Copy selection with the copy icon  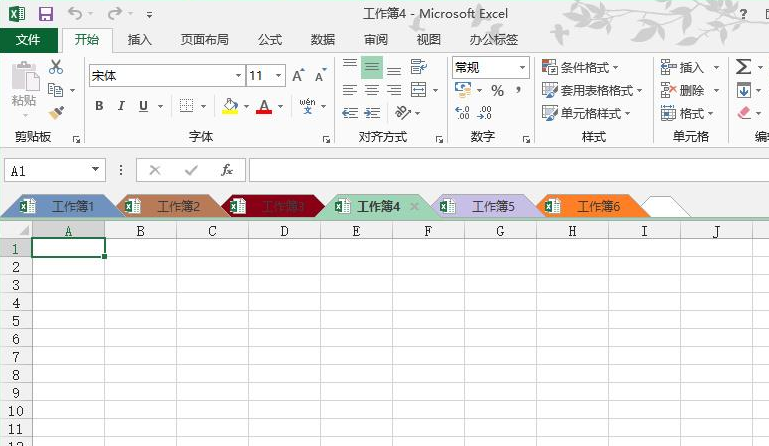point(55,90)
